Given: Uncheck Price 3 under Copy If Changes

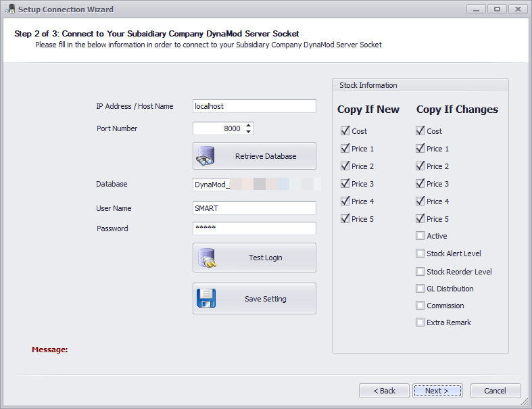Looking at the screenshot, I should tap(420, 184).
